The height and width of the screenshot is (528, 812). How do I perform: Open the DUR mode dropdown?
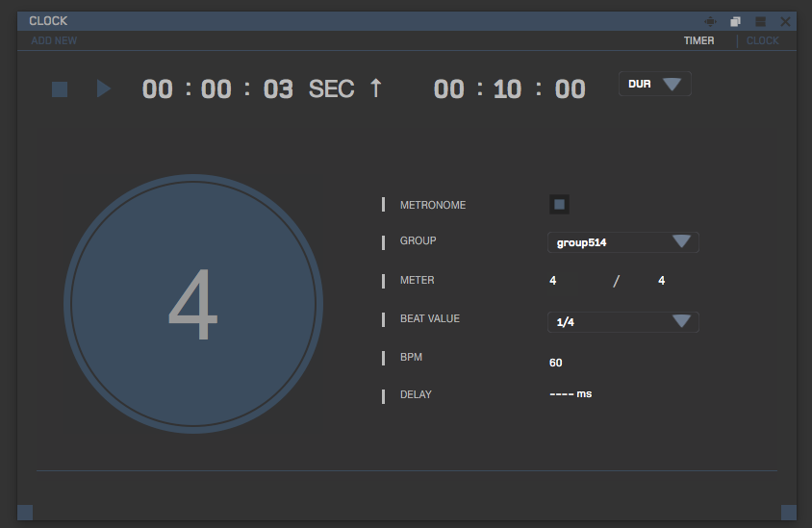pos(654,84)
